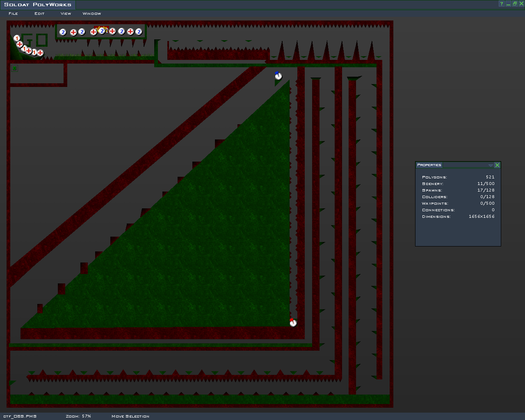The height and width of the screenshot is (420, 525).
Task: Open the Edit menu
Action: pyautogui.click(x=39, y=14)
